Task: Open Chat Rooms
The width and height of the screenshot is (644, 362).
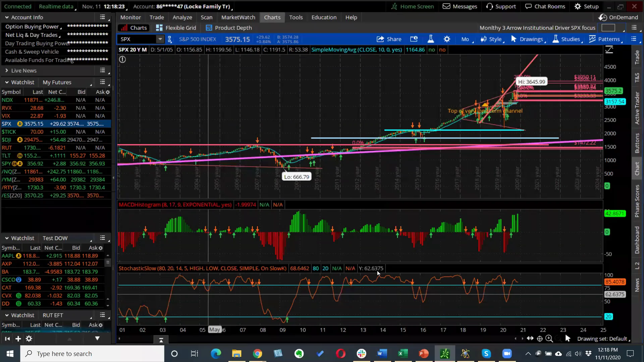Action: tap(545, 6)
